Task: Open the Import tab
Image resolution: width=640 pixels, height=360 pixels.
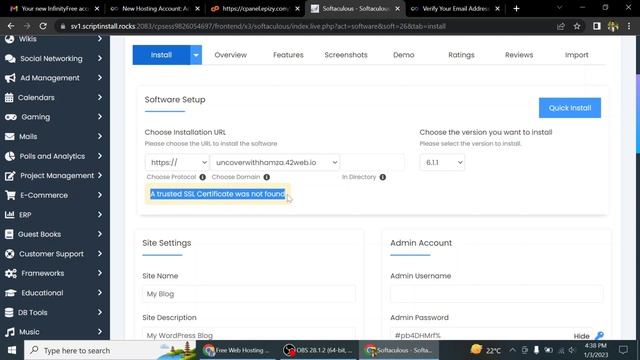Action: pyautogui.click(x=576, y=55)
